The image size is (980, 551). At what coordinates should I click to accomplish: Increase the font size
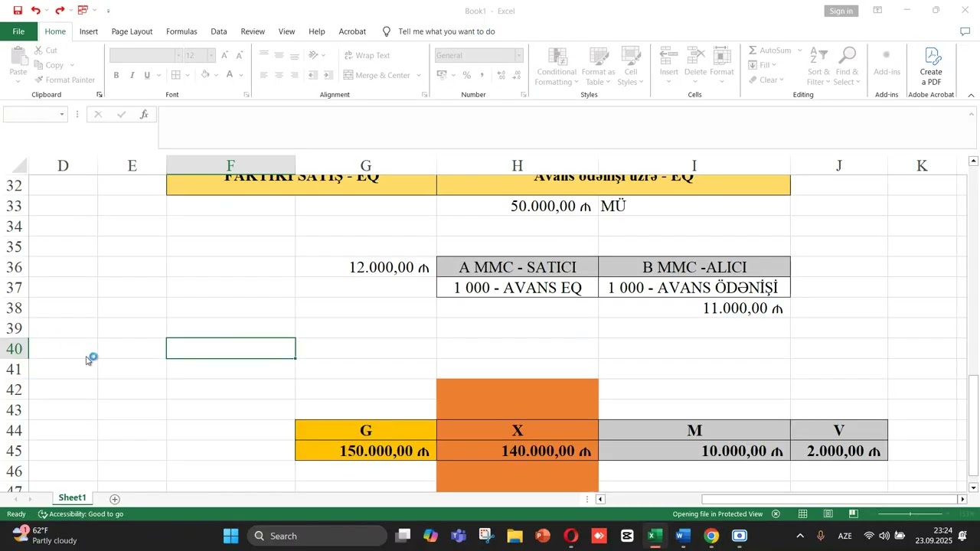click(x=224, y=55)
